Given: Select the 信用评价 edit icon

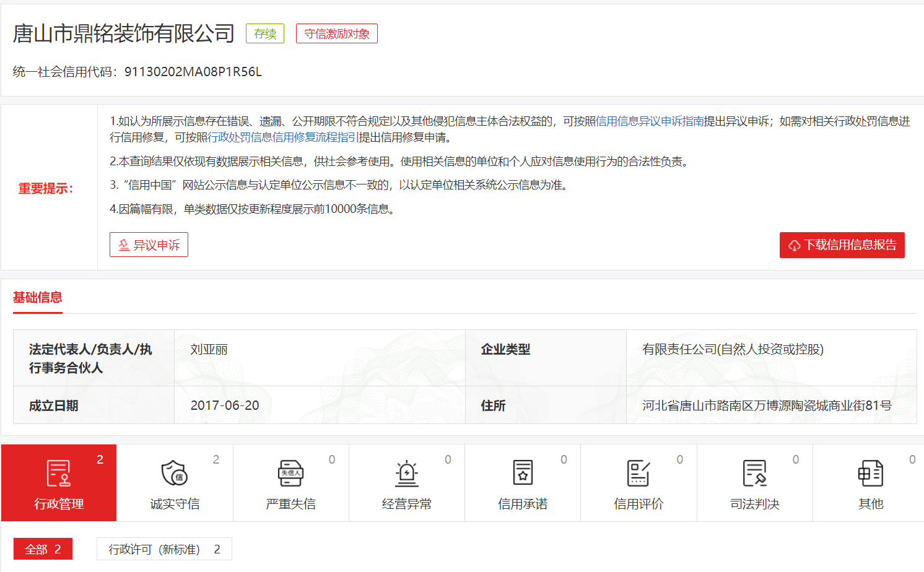Looking at the screenshot, I should (639, 474).
